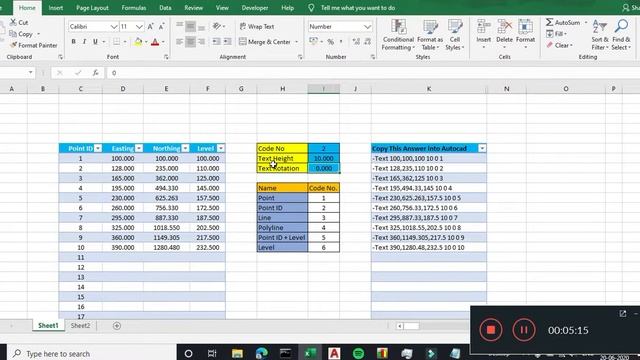Select the Text Height value cell 10.000
The image size is (640, 360).
[x=324, y=158]
